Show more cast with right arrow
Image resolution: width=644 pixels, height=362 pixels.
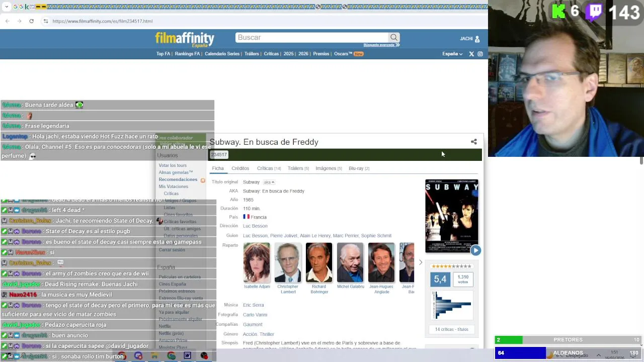click(421, 262)
